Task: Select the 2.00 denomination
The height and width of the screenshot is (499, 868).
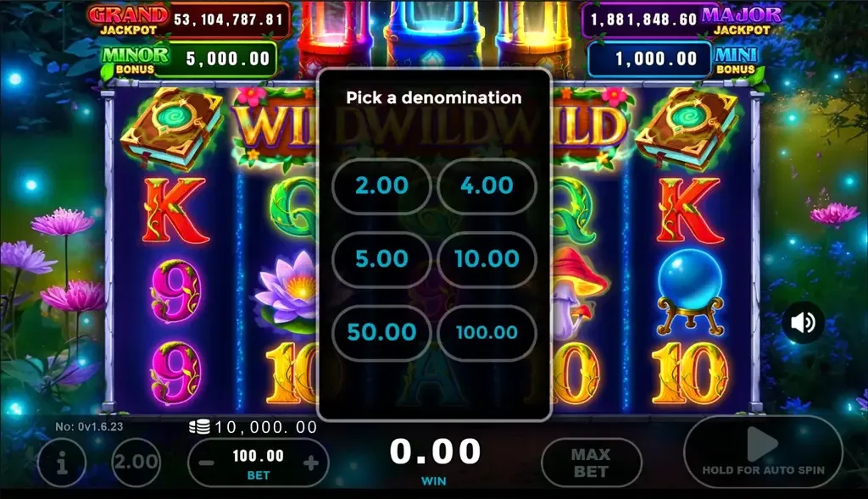Action: tap(381, 186)
